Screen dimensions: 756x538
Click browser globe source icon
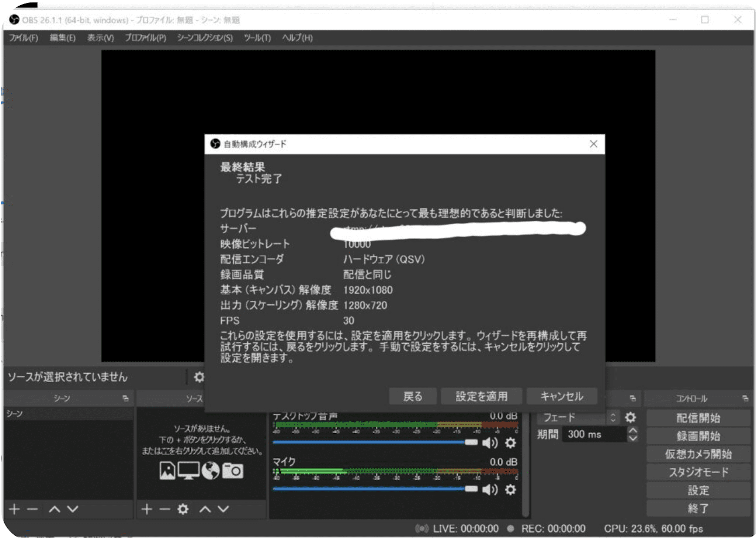(x=211, y=471)
